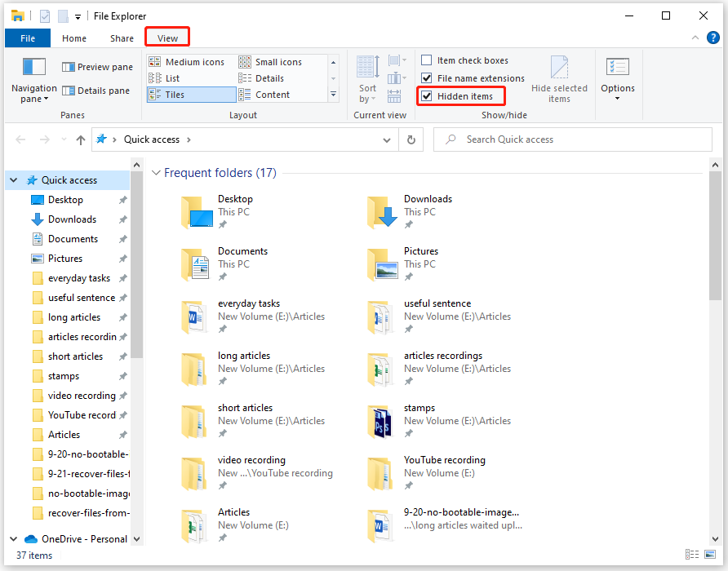Open the Group by dropdown icon
This screenshot has width=728, height=571.
tap(397, 60)
